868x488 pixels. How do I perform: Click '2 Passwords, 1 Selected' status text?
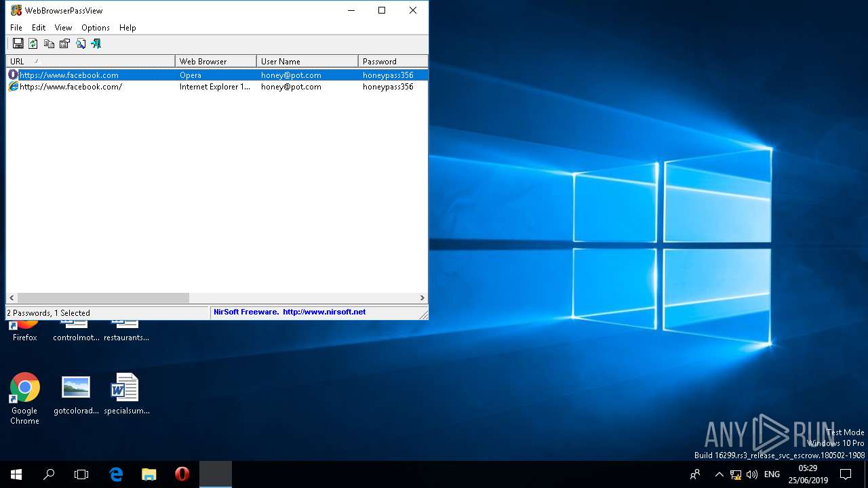point(48,312)
